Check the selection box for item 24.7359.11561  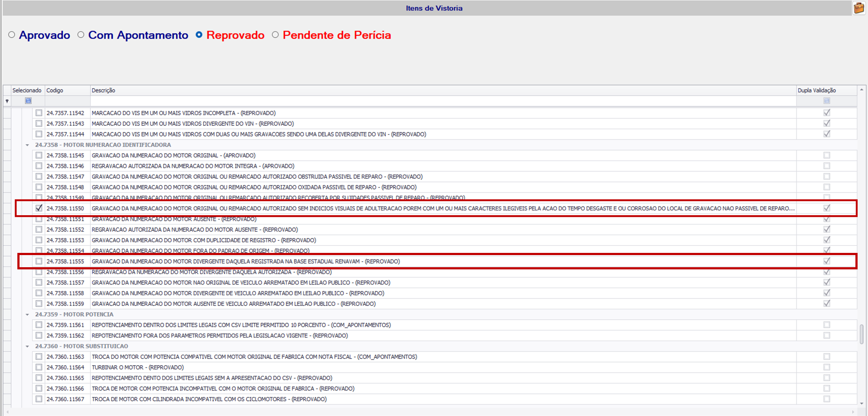(39, 325)
